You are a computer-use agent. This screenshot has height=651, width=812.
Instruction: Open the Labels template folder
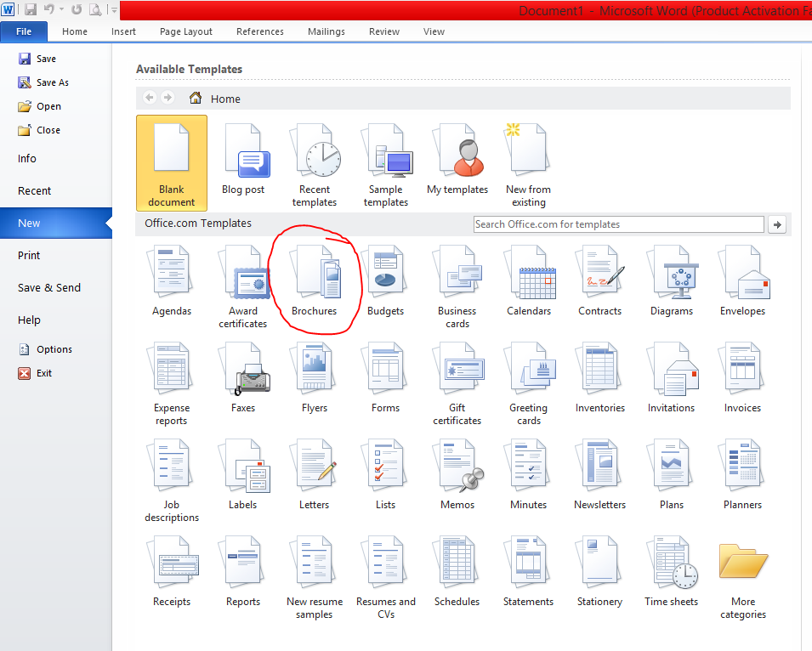(243, 474)
